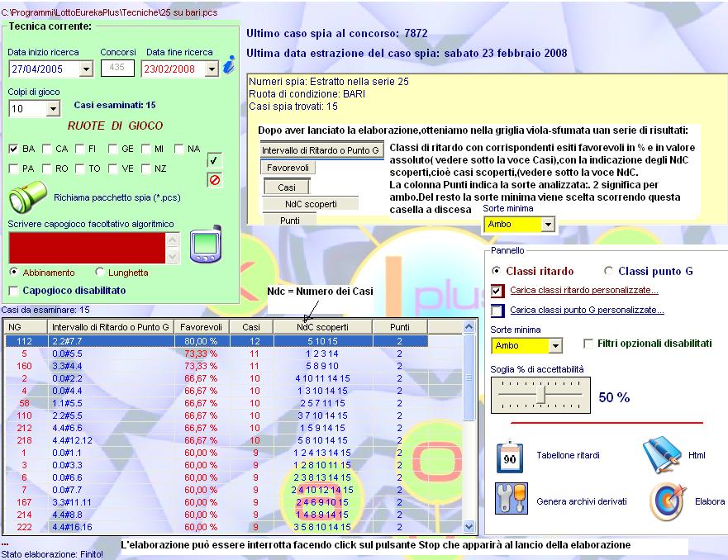Click the handheld device icon beside capogioco field

[x=206, y=244]
